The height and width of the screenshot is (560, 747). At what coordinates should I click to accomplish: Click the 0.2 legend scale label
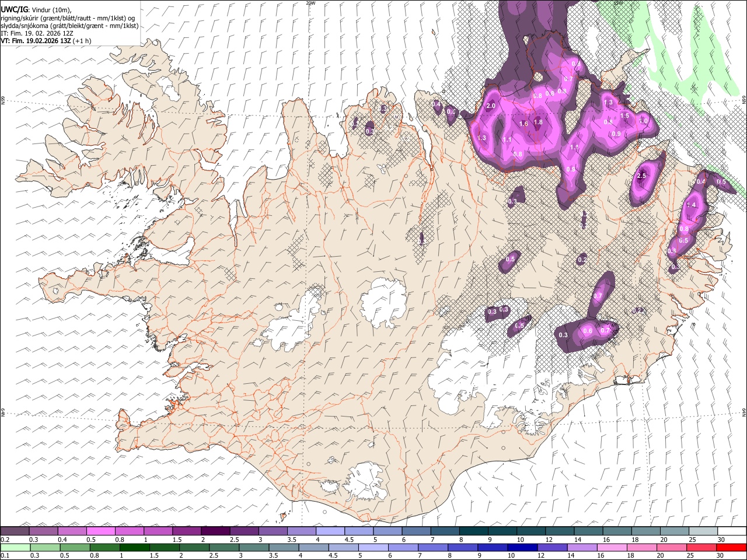5,540
